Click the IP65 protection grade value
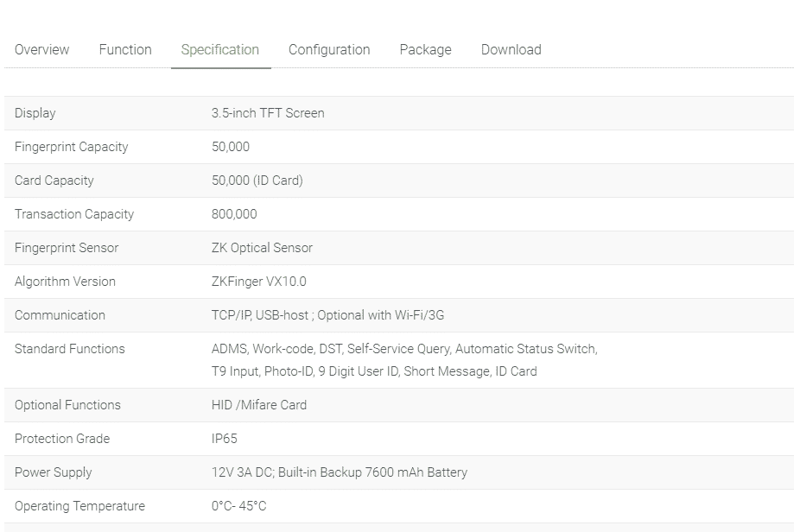This screenshot has width=800, height=532. pos(225,439)
